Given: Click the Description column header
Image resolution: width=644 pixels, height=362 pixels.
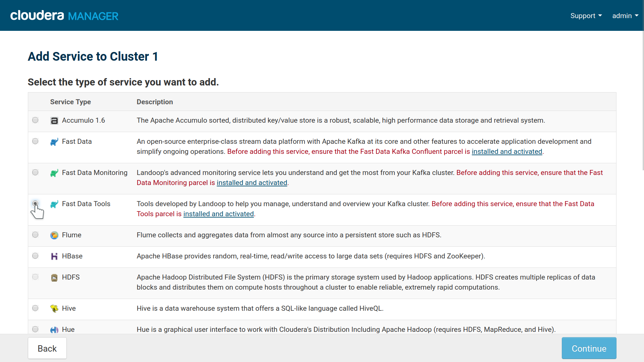Looking at the screenshot, I should [x=155, y=102].
